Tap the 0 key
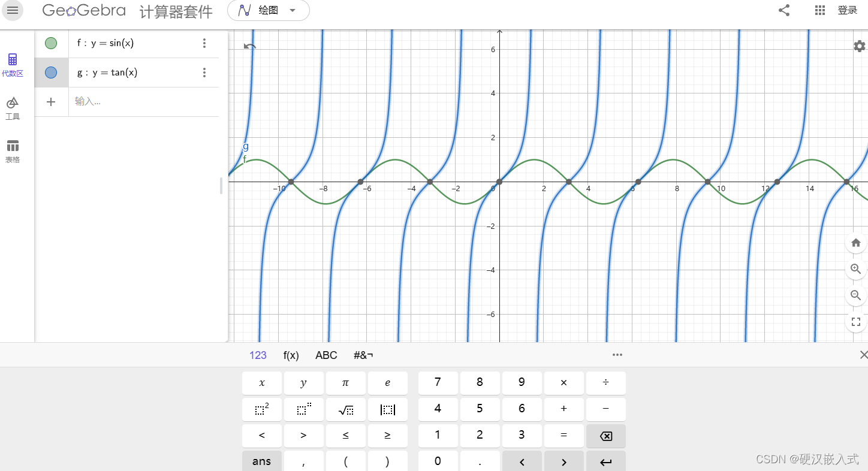 tap(438, 461)
